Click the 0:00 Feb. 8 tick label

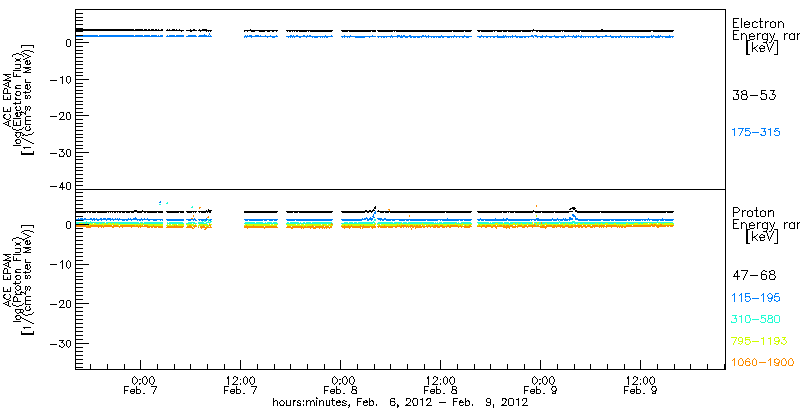click(x=342, y=386)
